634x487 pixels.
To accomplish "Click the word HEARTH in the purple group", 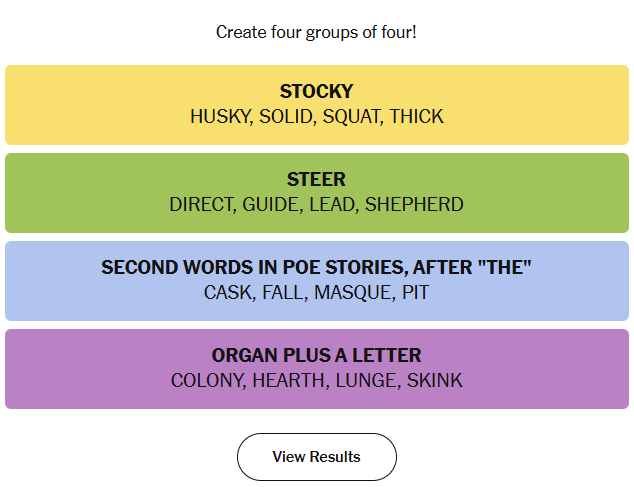I will coord(289,381).
